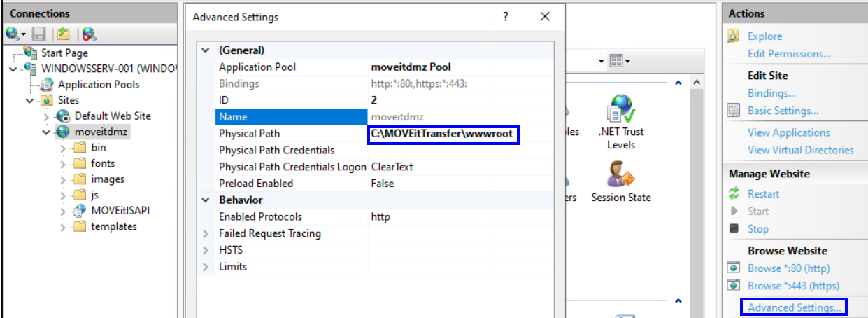The height and width of the screenshot is (318, 868).
Task: Click the View Virtual Directories link
Action: point(801,150)
